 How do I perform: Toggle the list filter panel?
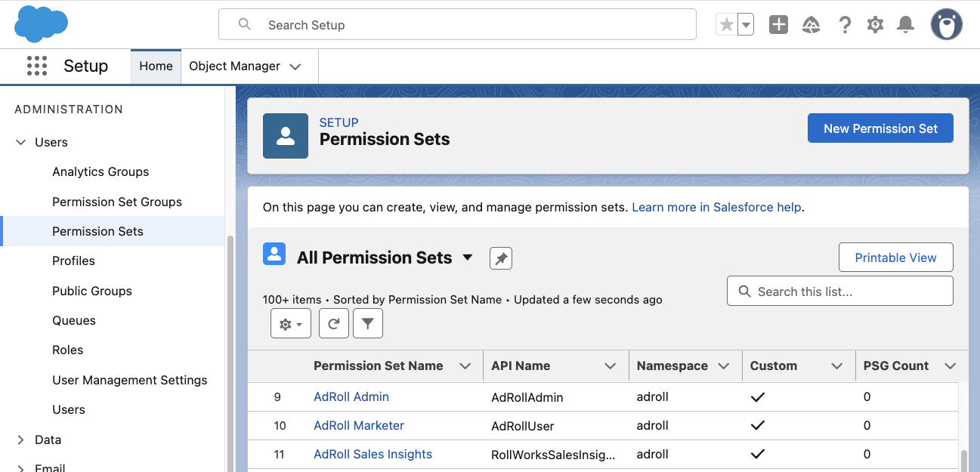click(368, 323)
